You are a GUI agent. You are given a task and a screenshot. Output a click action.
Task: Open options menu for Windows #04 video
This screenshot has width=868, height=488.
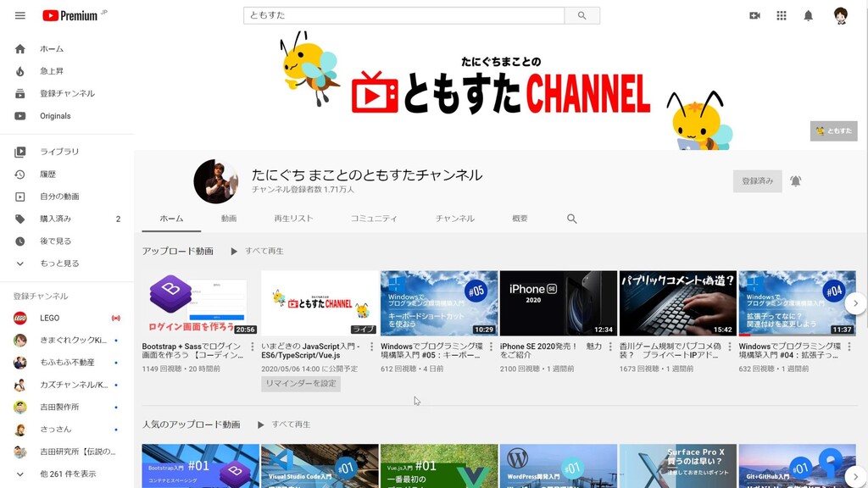pos(849,347)
